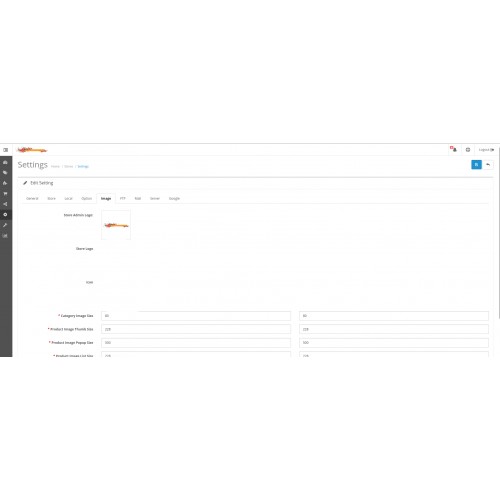
Task: Click the blue Save button
Action: click(476, 164)
